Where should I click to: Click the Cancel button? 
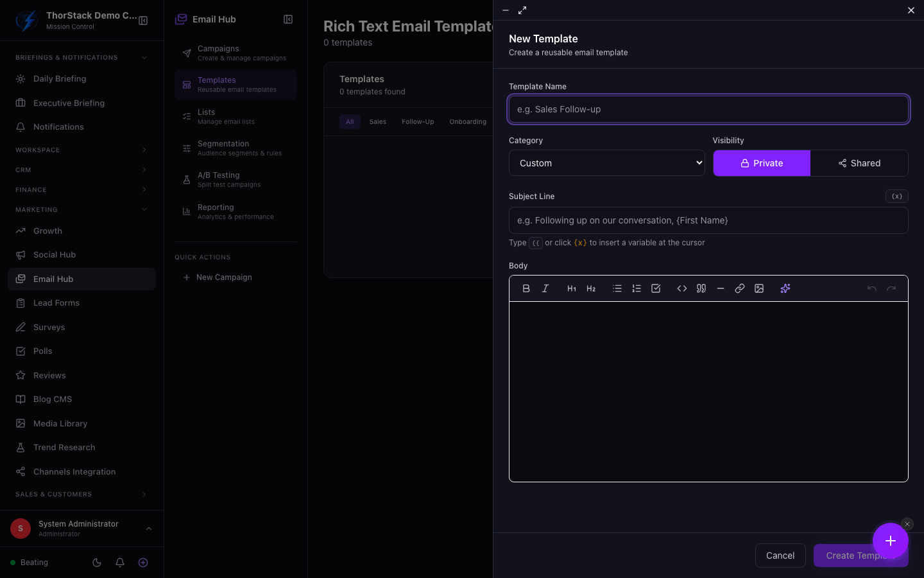(780, 556)
